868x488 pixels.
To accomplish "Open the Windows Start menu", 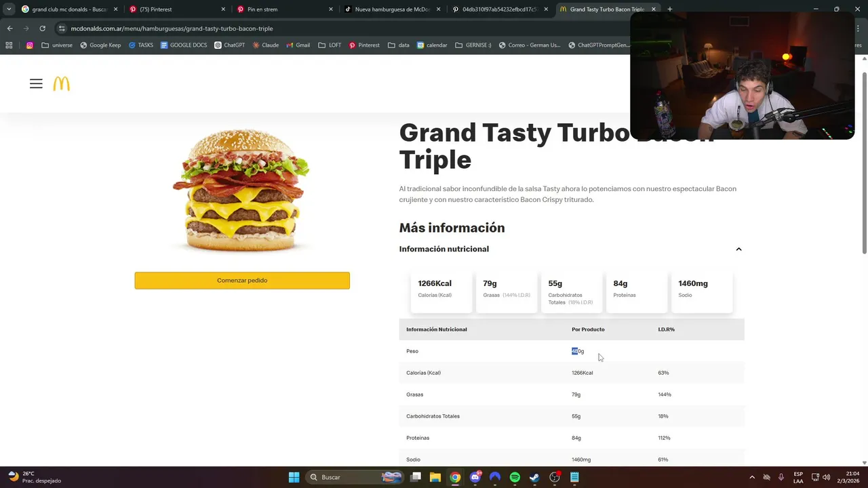I will [x=294, y=477].
